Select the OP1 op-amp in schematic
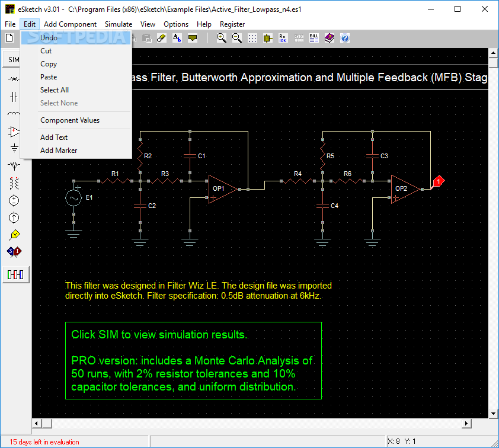499x448 pixels. coord(223,189)
